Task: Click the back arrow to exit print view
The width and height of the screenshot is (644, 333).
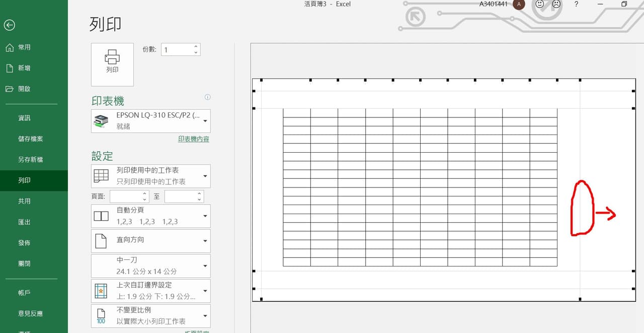Action: pos(9,25)
